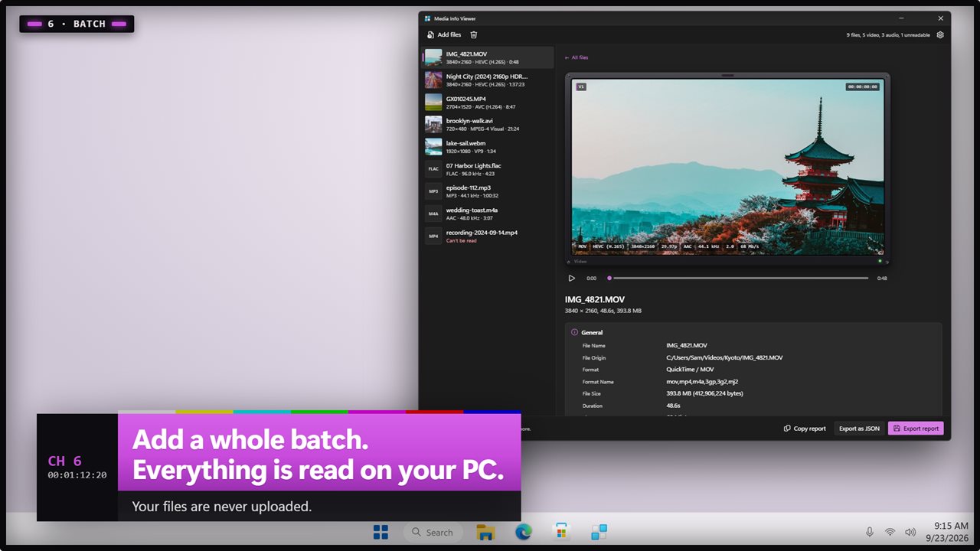
Task: Open settings via the gear icon
Action: 940,34
